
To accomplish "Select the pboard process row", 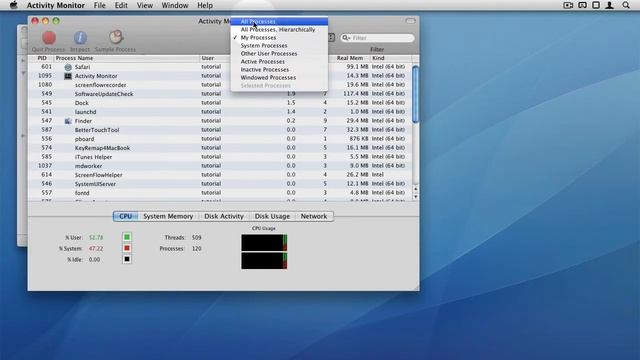I will pyautogui.click(x=220, y=139).
